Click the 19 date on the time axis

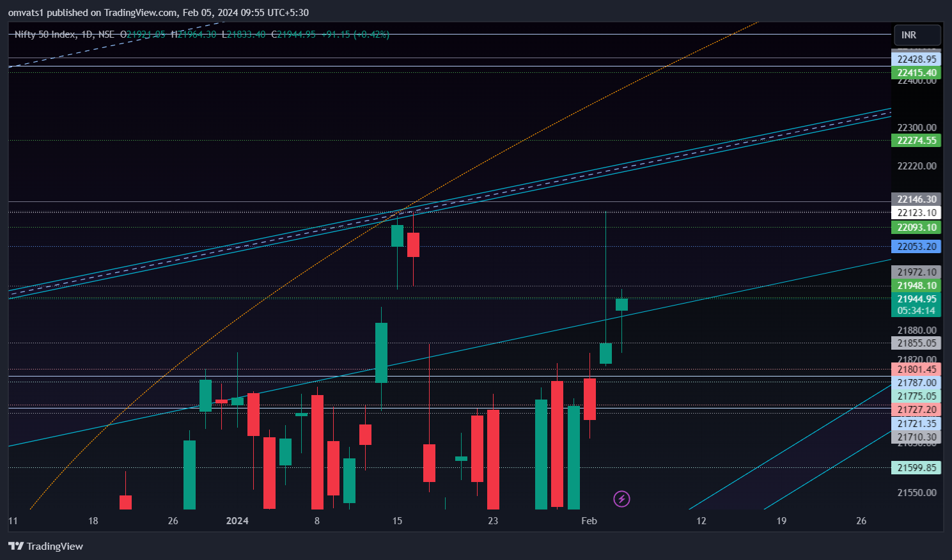[781, 521]
